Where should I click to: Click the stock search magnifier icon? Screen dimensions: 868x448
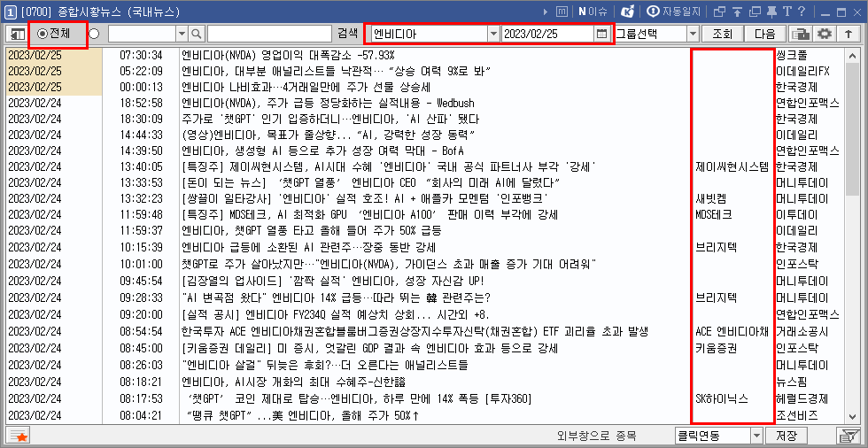[x=196, y=34]
